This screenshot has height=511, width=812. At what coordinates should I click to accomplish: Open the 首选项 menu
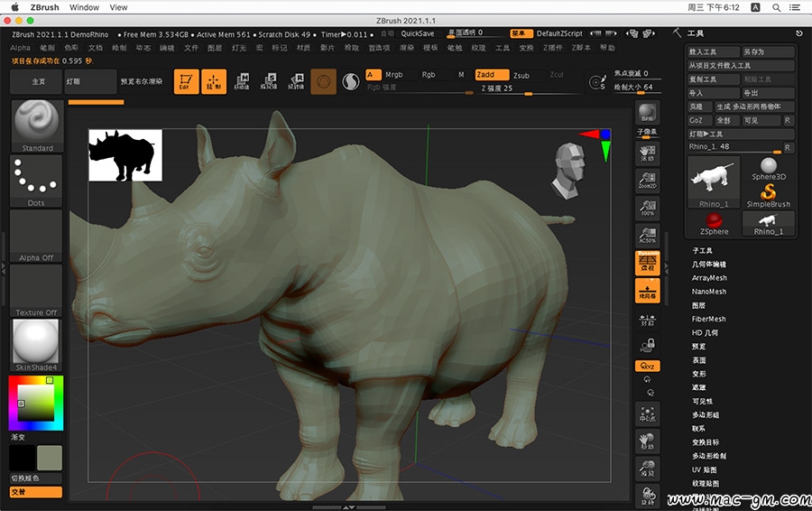379,48
